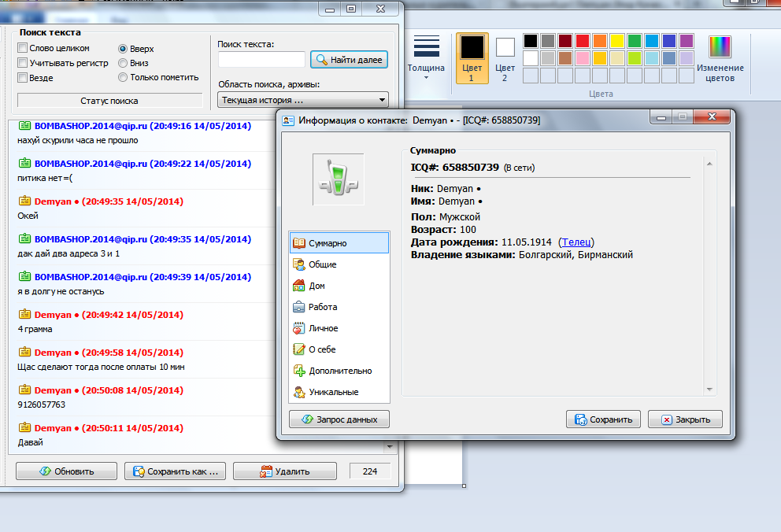Click Сохранить как … button
The height and width of the screenshot is (532, 781).
(175, 471)
